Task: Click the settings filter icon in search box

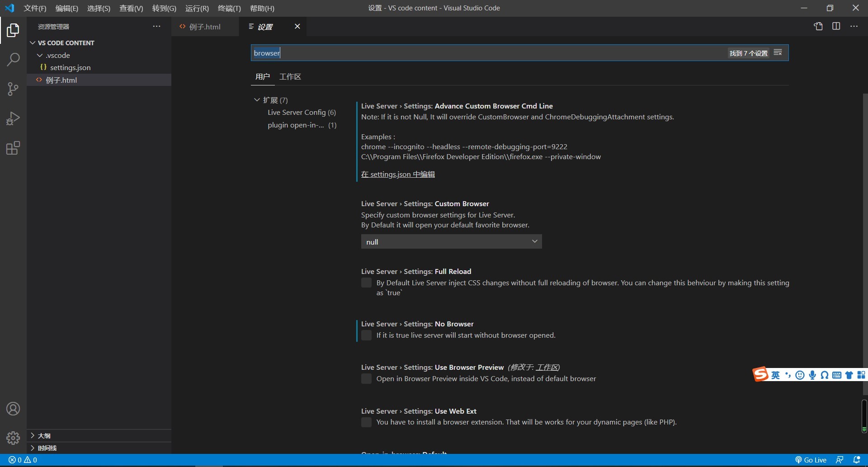Action: (778, 52)
